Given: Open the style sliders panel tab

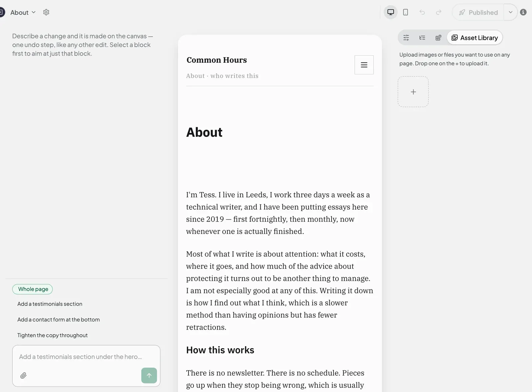Looking at the screenshot, I should [x=406, y=38].
